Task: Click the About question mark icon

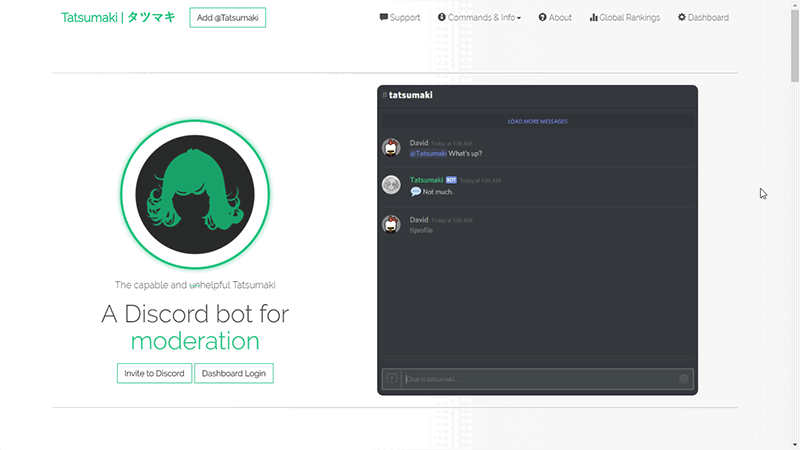Action: [543, 18]
